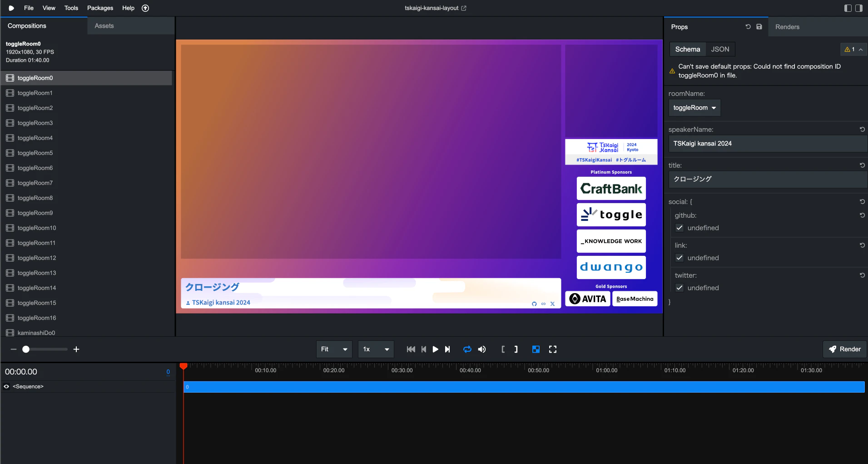Hide the Sequence layer with the eye icon
The height and width of the screenshot is (464, 868).
tap(6, 387)
